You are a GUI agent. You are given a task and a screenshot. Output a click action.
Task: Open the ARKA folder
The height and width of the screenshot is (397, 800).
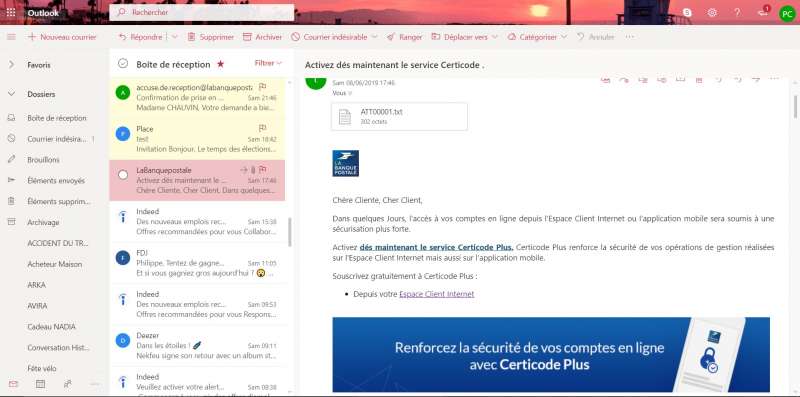[x=36, y=285]
